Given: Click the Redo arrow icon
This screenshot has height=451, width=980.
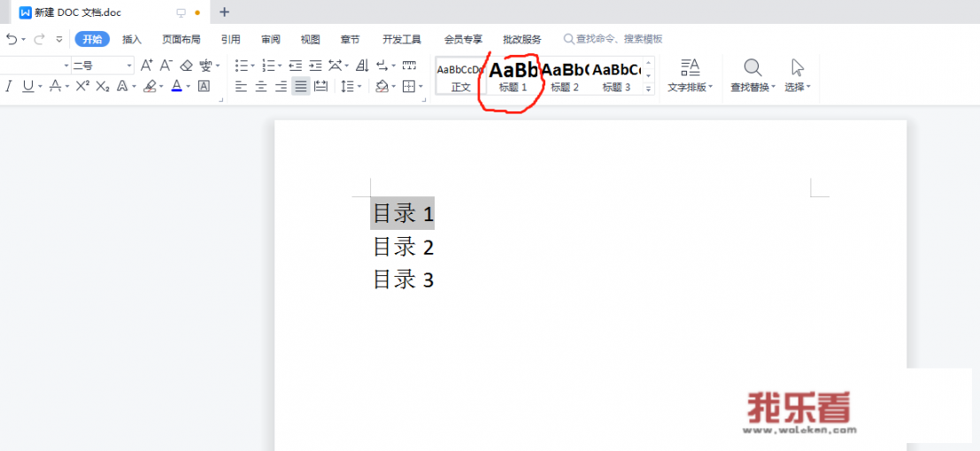Looking at the screenshot, I should tap(39, 40).
